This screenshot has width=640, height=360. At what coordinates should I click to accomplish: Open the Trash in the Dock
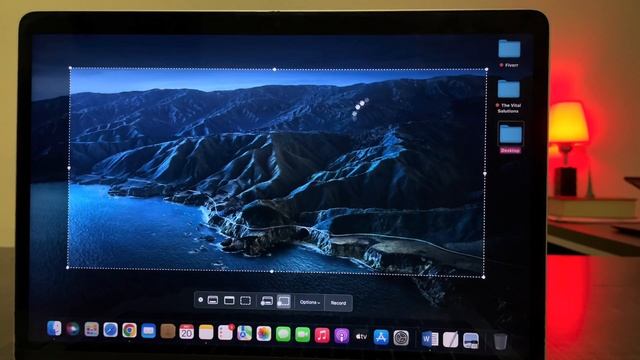point(500,341)
